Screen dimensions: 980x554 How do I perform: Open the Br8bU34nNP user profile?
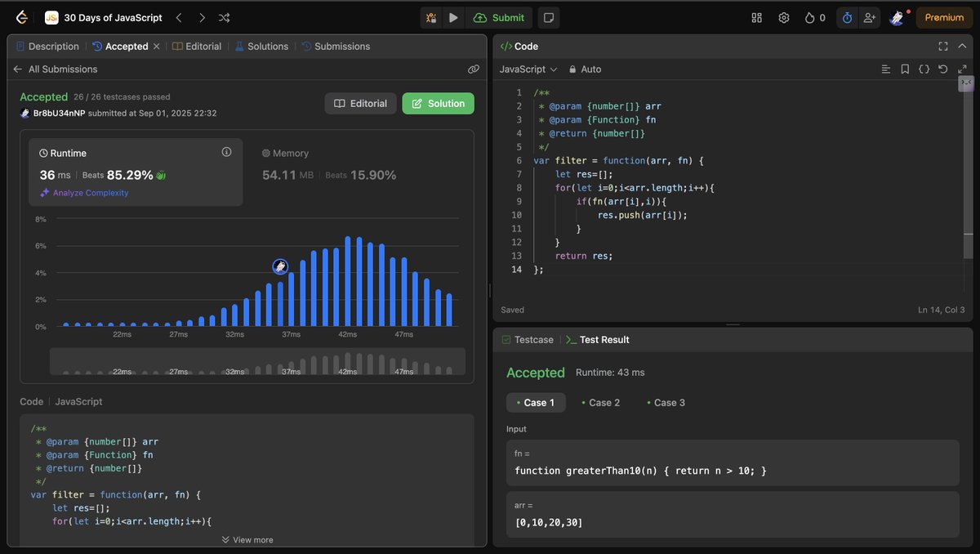59,113
